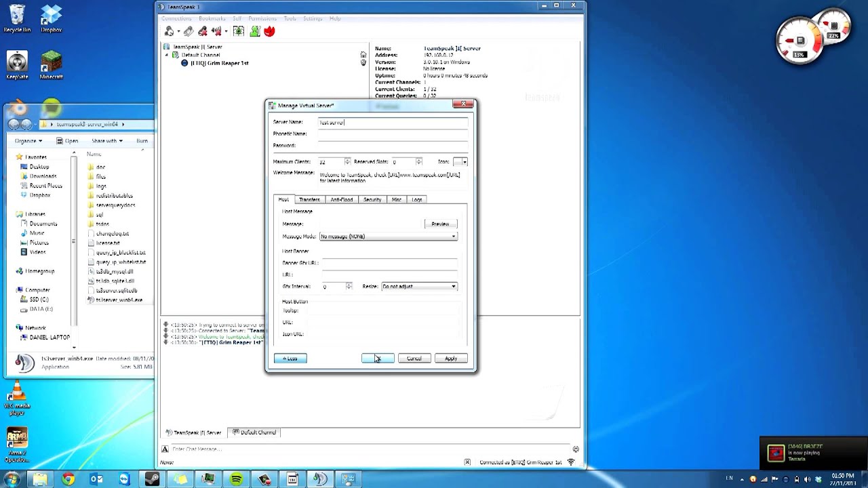The height and width of the screenshot is (488, 868).
Task: Open Steam from the taskbar
Action: [152, 479]
